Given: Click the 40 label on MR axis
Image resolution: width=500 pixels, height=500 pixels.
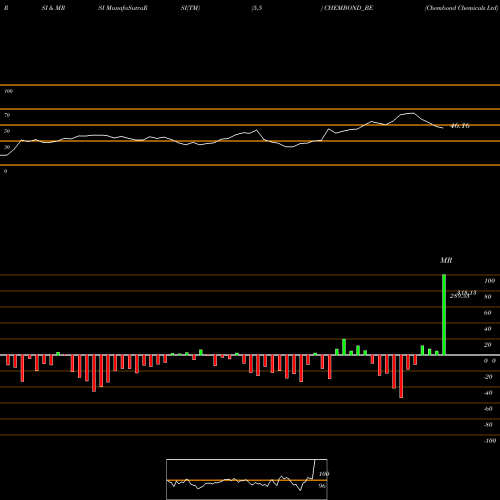Looking at the screenshot, I should point(488,329).
